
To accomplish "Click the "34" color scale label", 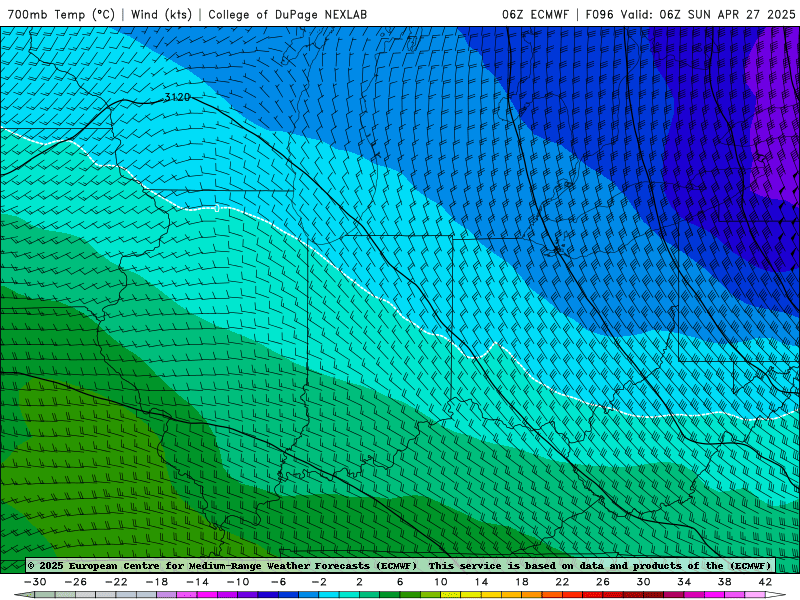I will [x=684, y=582].
